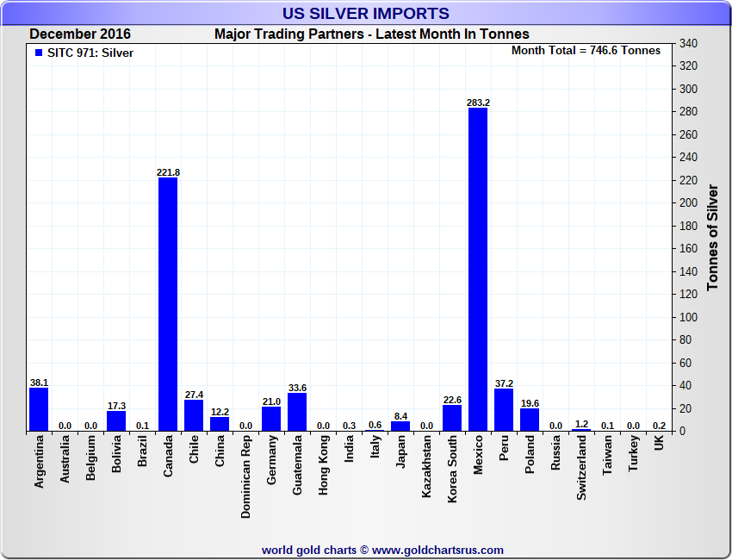Click the Peru bar at 37.2
Viewport: 732px width, 560px height.
(x=504, y=410)
